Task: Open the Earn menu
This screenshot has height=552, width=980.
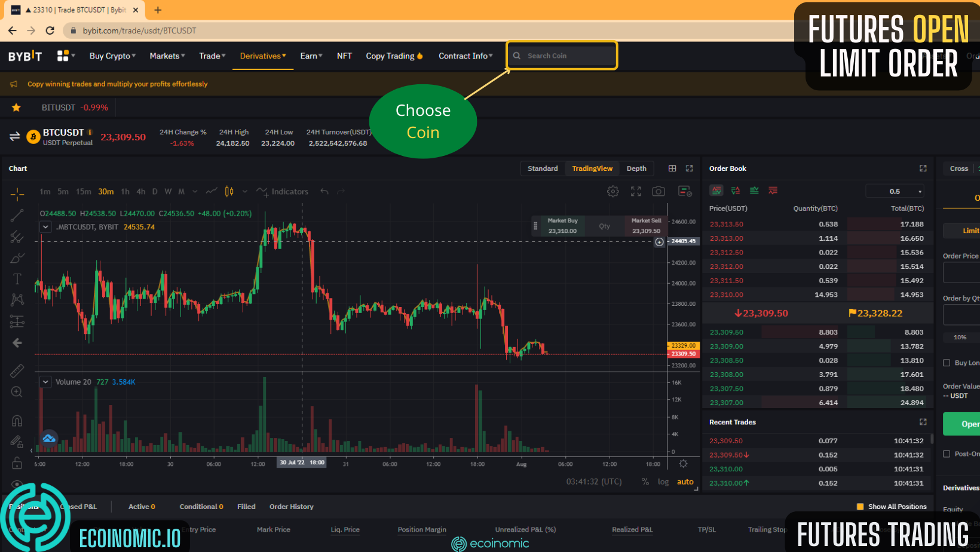Action: click(311, 56)
